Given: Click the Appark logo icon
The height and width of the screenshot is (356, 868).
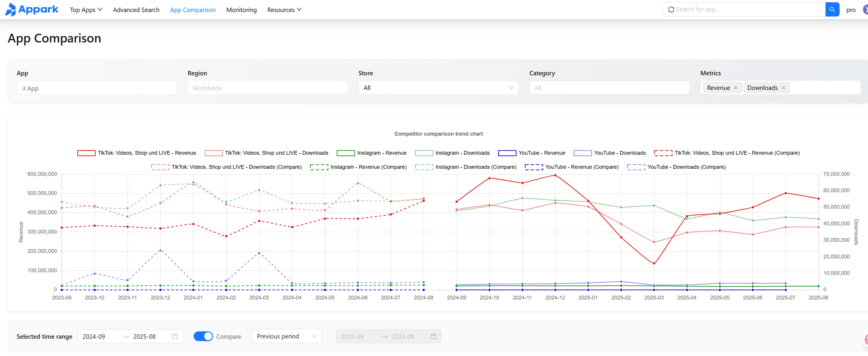Looking at the screenshot, I should pos(11,9).
